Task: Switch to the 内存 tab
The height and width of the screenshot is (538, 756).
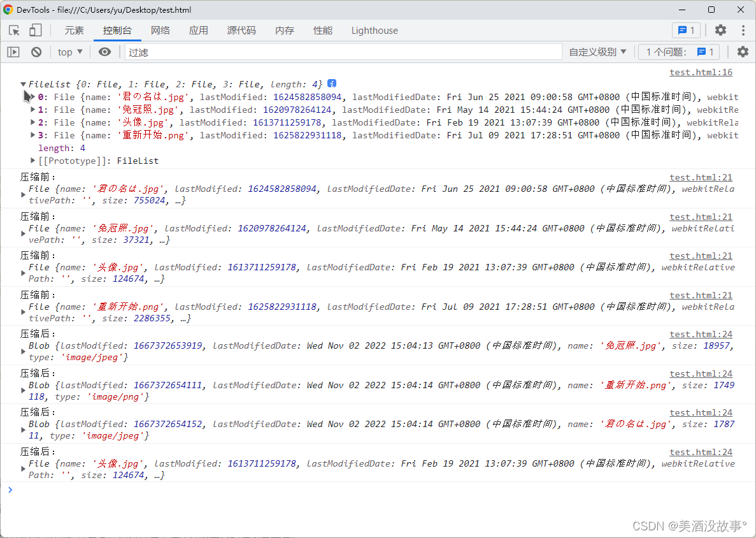Action: [285, 31]
